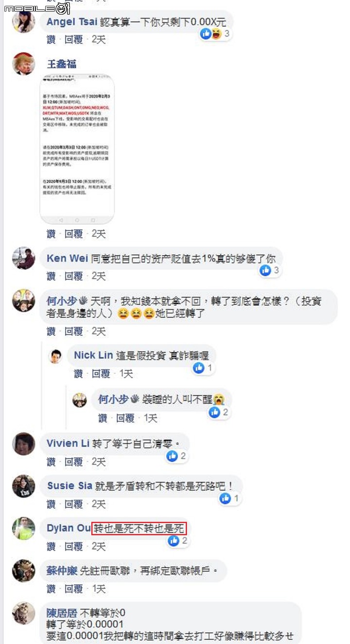The image size is (350, 644).
Task: Open Angel Tsai's profile avatar
Action: tap(23, 22)
